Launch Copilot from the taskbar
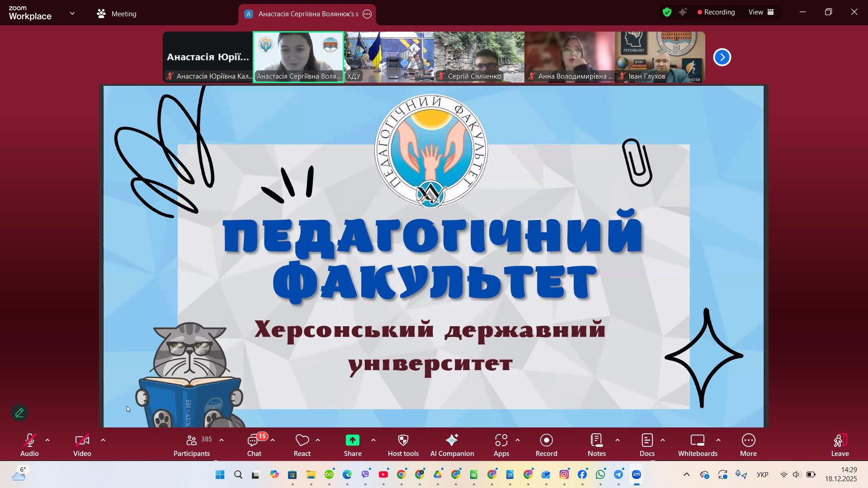868x488 pixels. (274, 474)
